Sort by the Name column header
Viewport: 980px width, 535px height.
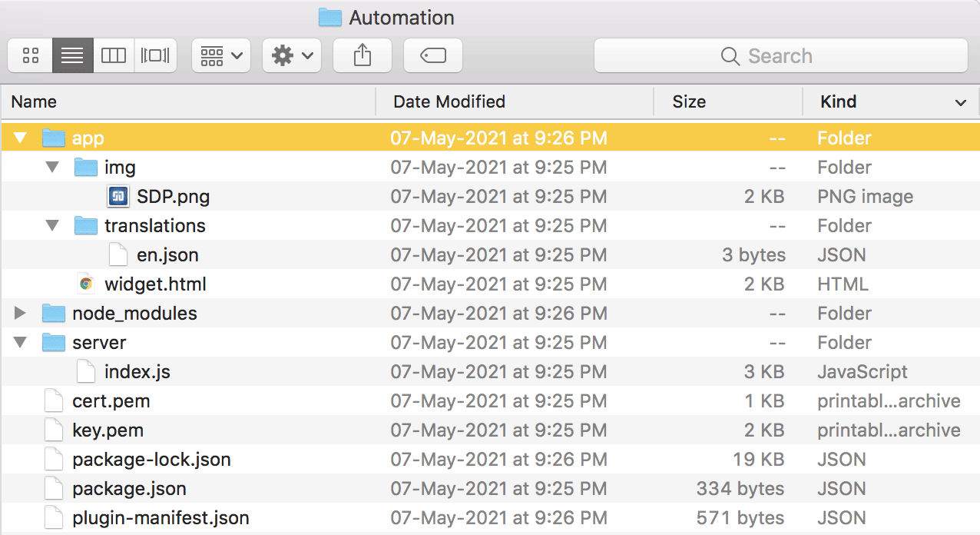coord(34,101)
